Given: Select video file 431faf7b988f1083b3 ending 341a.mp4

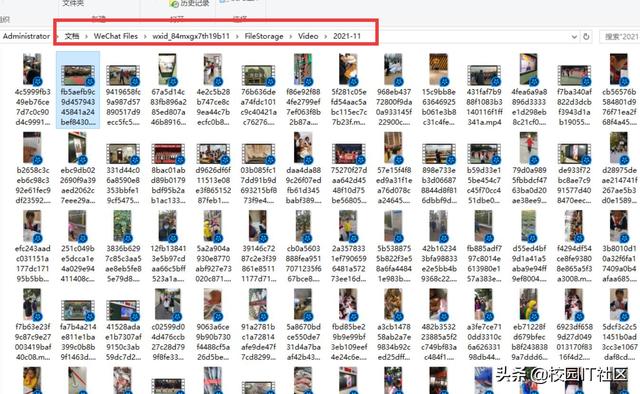Looking at the screenshot, I should [x=484, y=90].
